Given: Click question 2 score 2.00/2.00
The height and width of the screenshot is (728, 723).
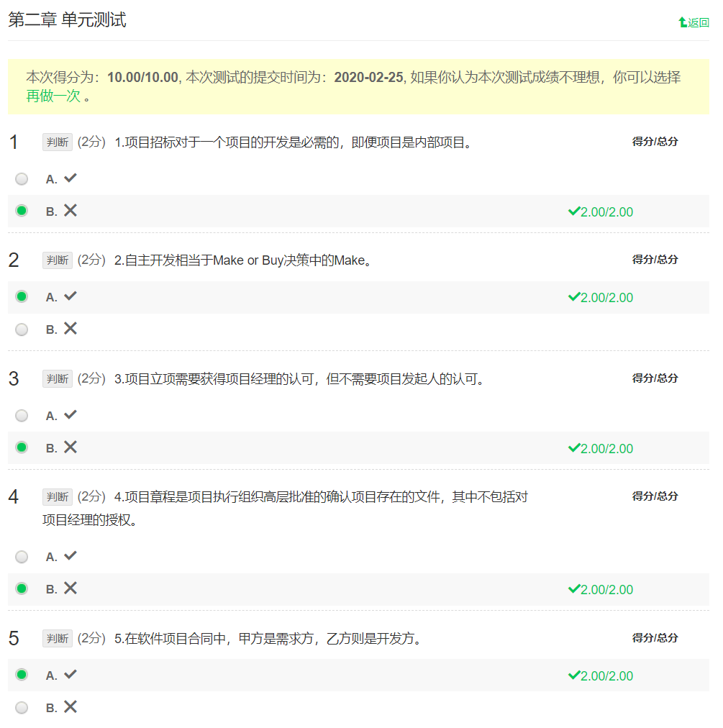Looking at the screenshot, I should (x=601, y=298).
